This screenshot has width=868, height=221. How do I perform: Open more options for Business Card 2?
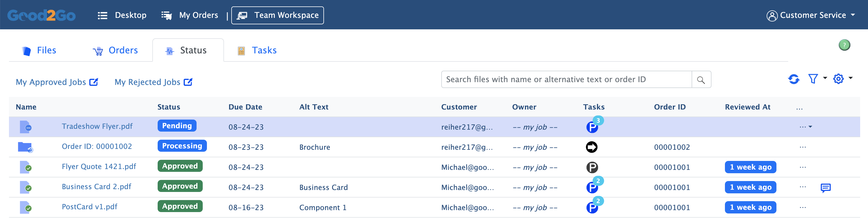[x=803, y=187]
